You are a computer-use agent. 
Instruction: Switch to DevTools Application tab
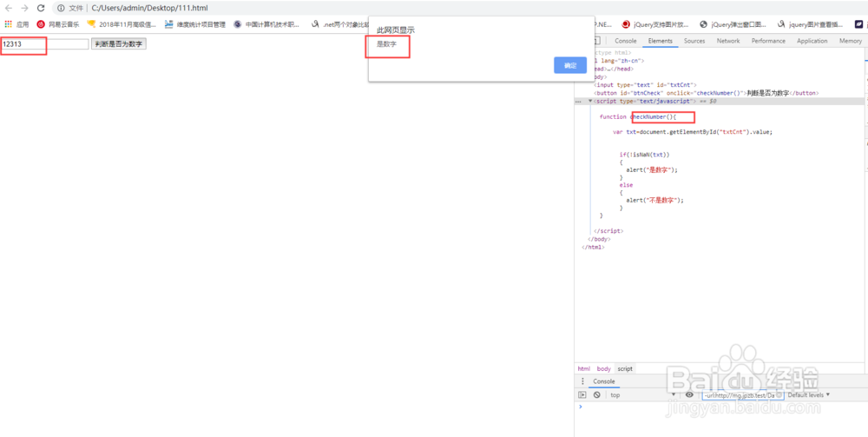pos(812,41)
